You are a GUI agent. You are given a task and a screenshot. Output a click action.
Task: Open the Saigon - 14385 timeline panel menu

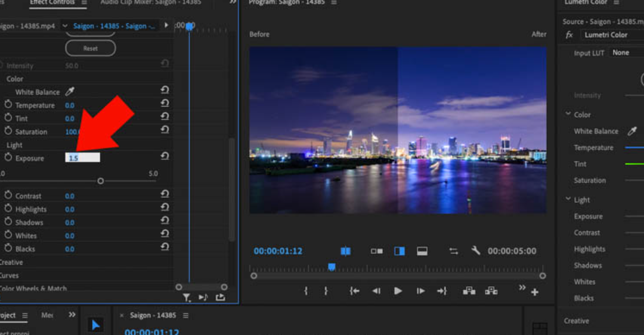[x=185, y=315]
